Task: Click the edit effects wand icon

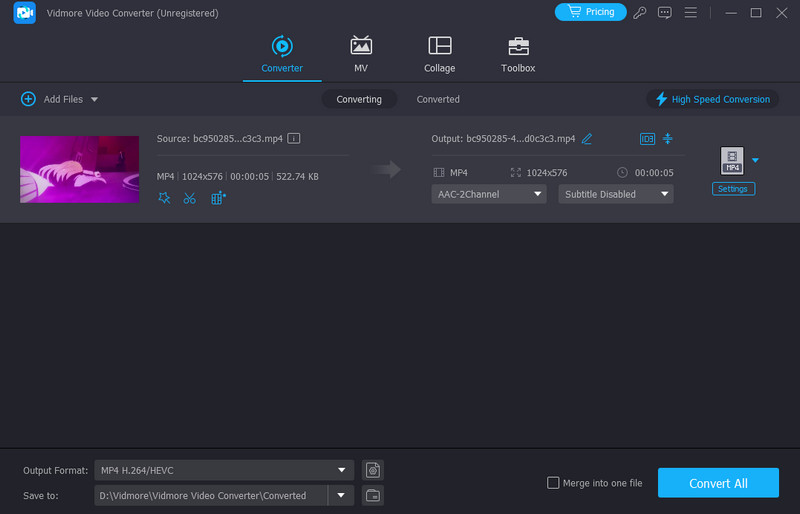Action: point(164,198)
